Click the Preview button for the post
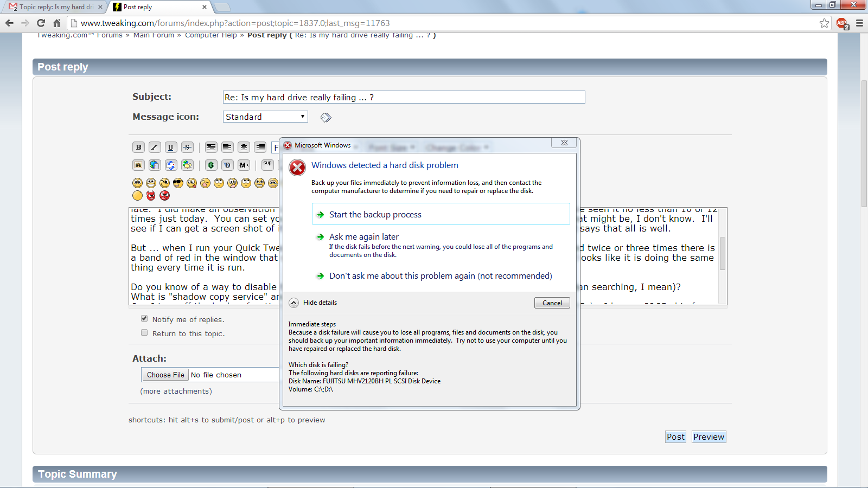The image size is (868, 488). point(709,437)
